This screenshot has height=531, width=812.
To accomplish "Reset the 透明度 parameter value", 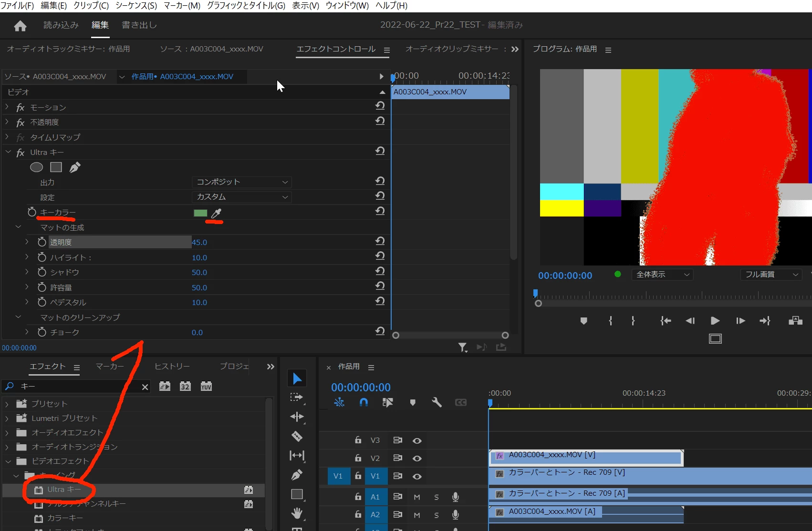I will [x=380, y=241].
